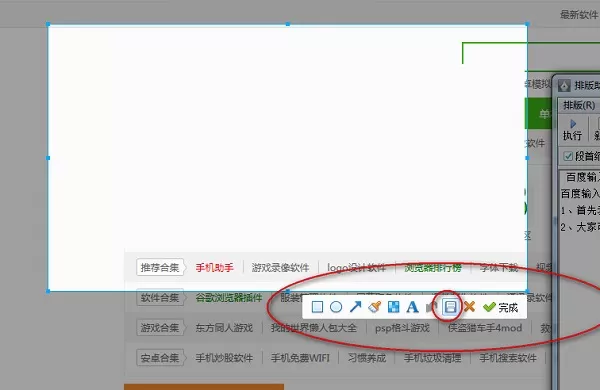Open the 安卓合集 category
600x390 pixels.
tap(160, 358)
